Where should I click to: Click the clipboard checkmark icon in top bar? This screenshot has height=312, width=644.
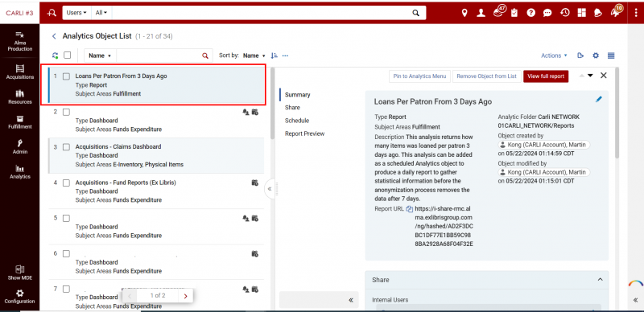coord(514,13)
